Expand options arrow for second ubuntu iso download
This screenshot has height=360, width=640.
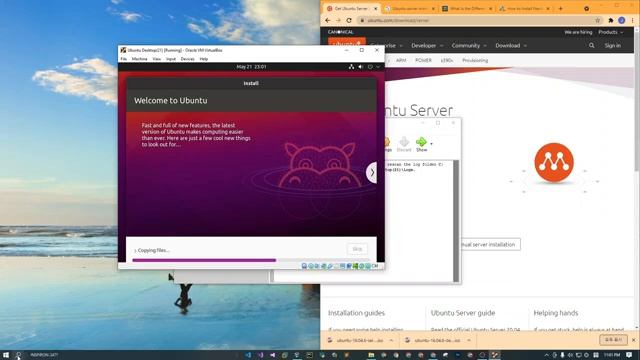tap(469, 340)
